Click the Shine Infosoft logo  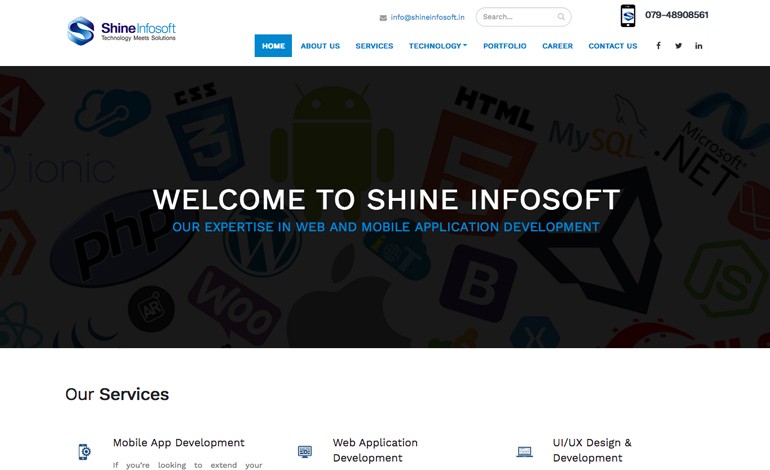[x=121, y=31]
